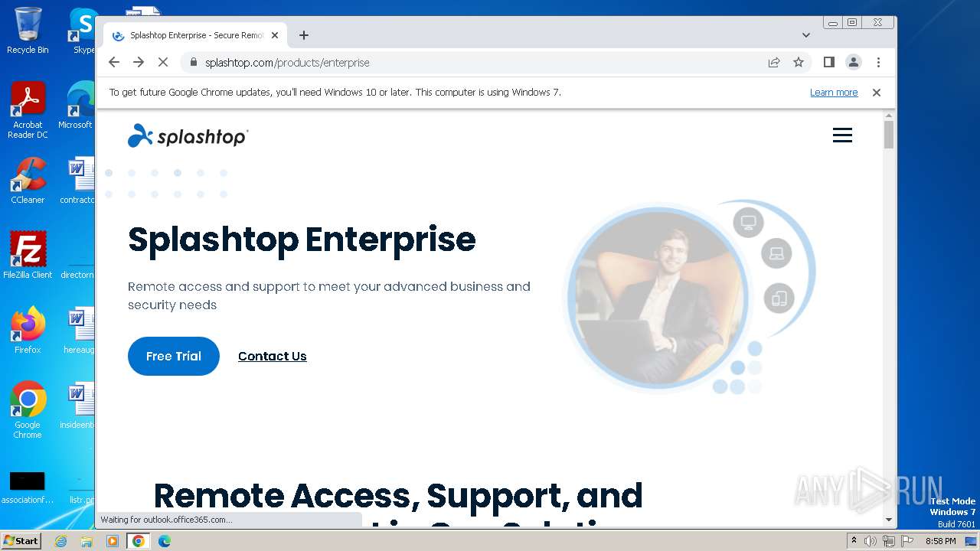Click Learn more in Chrome update bar

pos(834,93)
